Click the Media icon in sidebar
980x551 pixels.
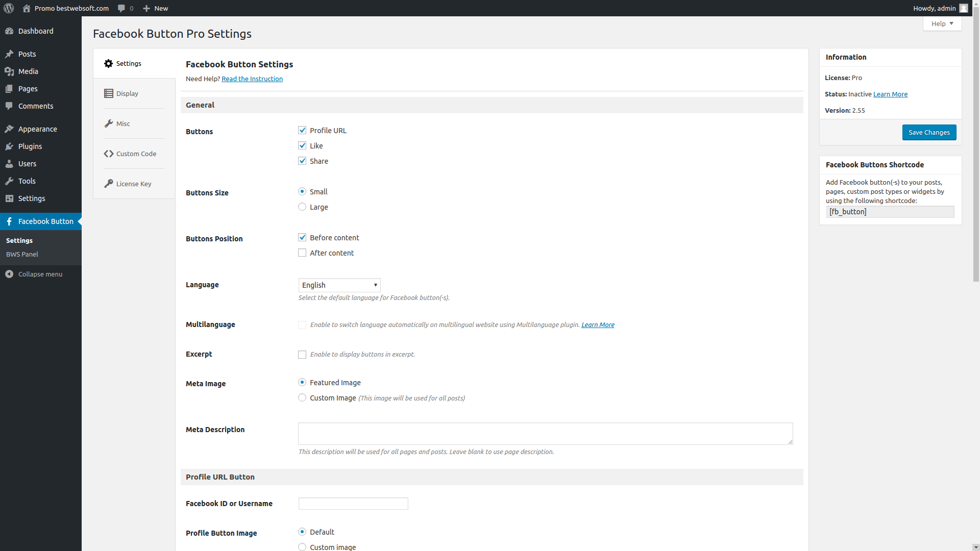(x=9, y=71)
